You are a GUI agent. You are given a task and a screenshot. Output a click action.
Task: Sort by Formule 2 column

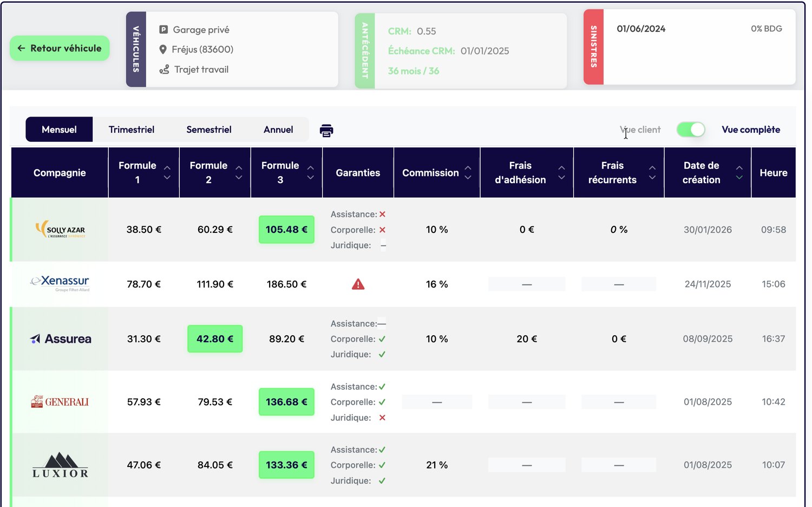(x=239, y=173)
